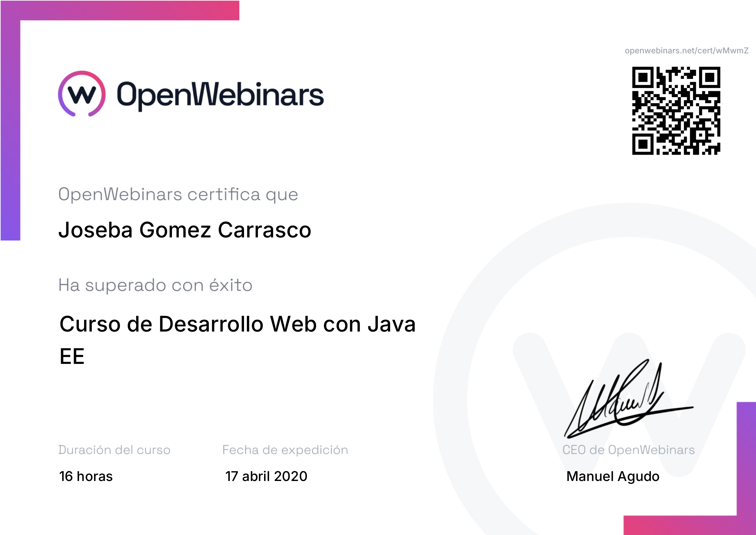The image size is (756, 535).
Task: Click the OpenWebinars wordmark text
Action: pyautogui.click(x=220, y=95)
